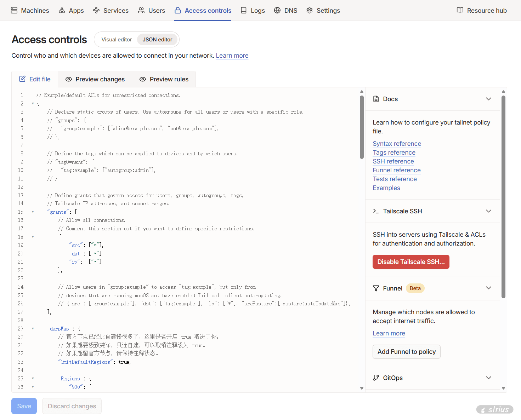
Task: Click the eye icon on Preview changes
Action: (x=69, y=79)
